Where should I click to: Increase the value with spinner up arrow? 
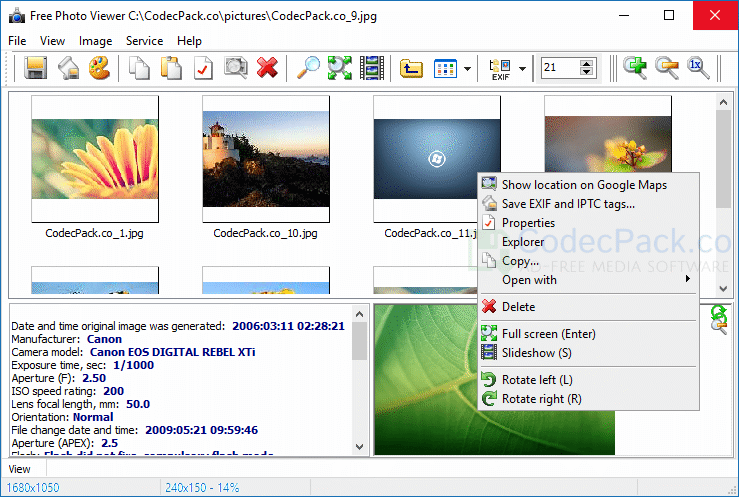click(x=586, y=64)
